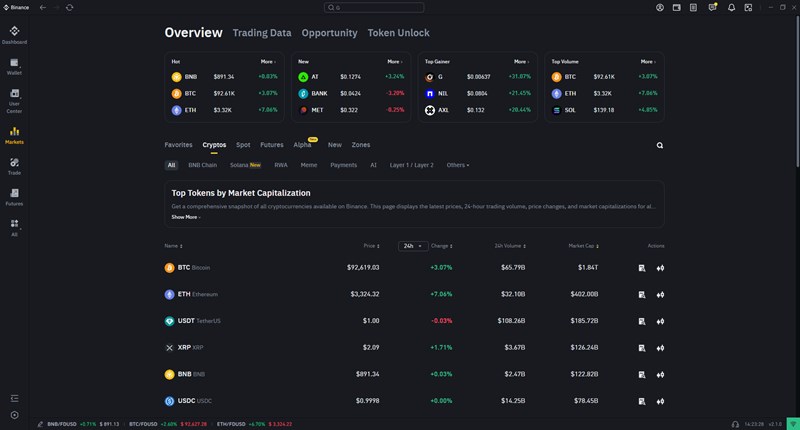
Task: Go to Futures in the sidebar
Action: coord(14,196)
